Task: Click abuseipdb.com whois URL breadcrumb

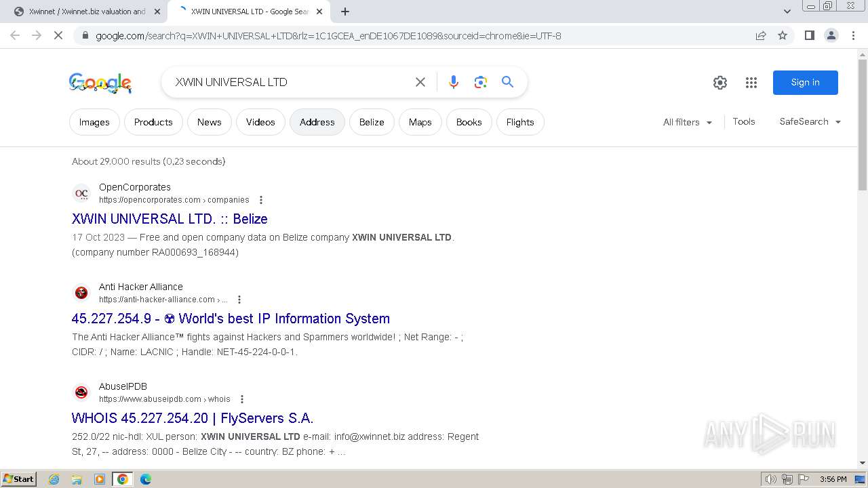Action: tap(165, 399)
